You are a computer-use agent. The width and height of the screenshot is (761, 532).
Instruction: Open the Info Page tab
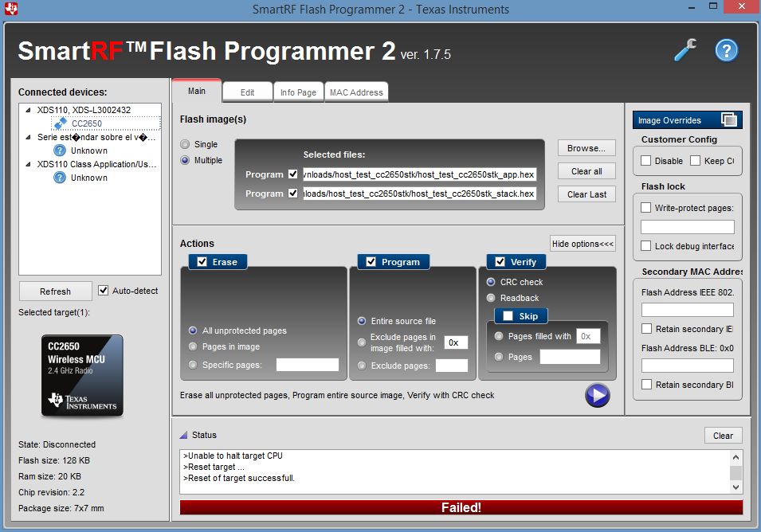point(298,92)
